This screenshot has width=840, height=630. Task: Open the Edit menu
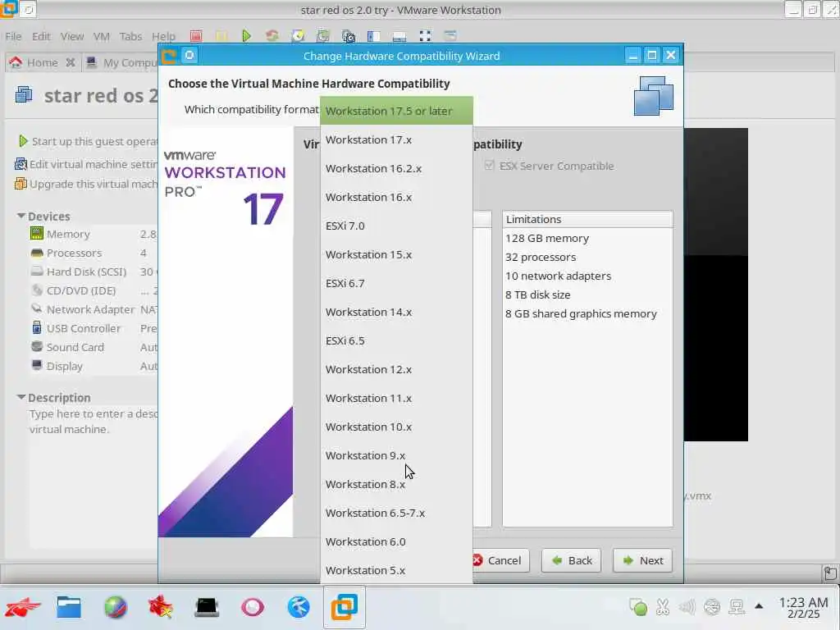pos(41,36)
